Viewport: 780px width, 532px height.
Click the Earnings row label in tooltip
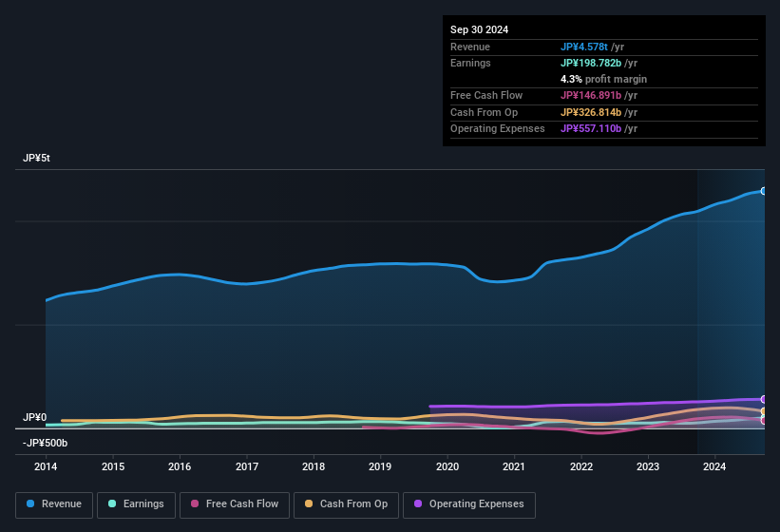point(470,63)
